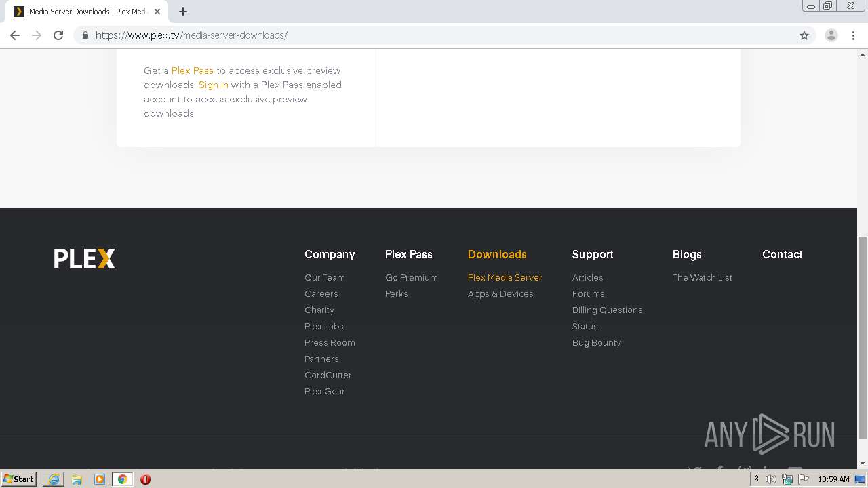Open the Charity link
The image size is (868, 488).
319,310
